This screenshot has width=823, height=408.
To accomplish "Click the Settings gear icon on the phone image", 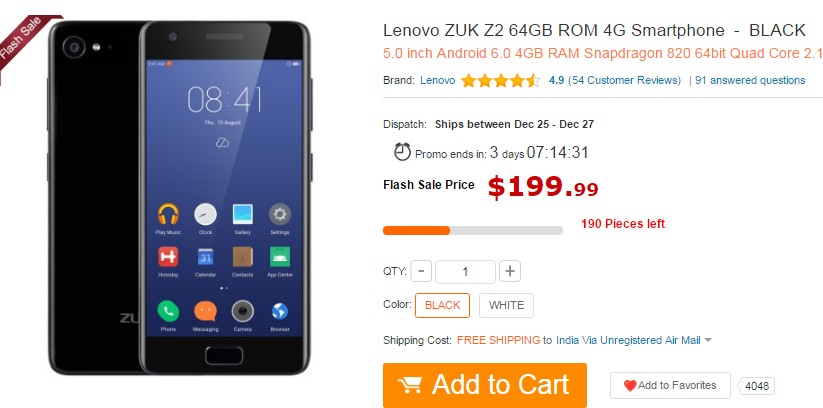I will tap(280, 214).
